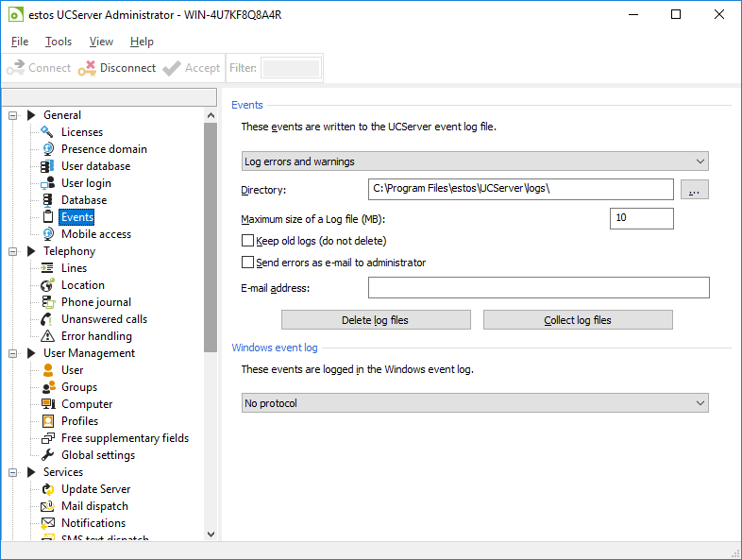742x560 pixels.
Task: Click the Phone journal icon
Action: click(x=47, y=302)
